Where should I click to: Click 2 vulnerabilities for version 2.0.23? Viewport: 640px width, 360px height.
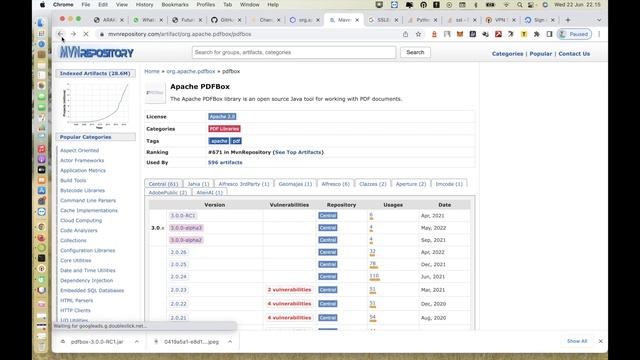pyautogui.click(x=289, y=290)
